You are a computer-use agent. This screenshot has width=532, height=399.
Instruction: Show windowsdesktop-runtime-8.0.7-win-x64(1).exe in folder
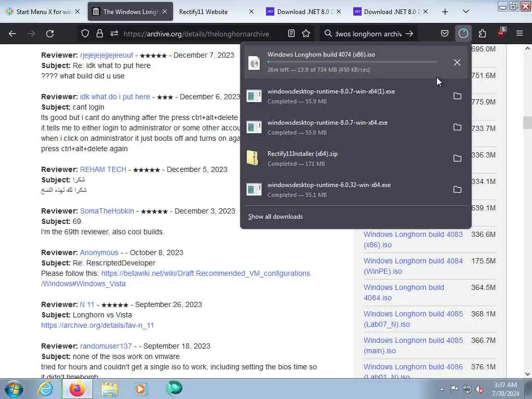coord(457,96)
